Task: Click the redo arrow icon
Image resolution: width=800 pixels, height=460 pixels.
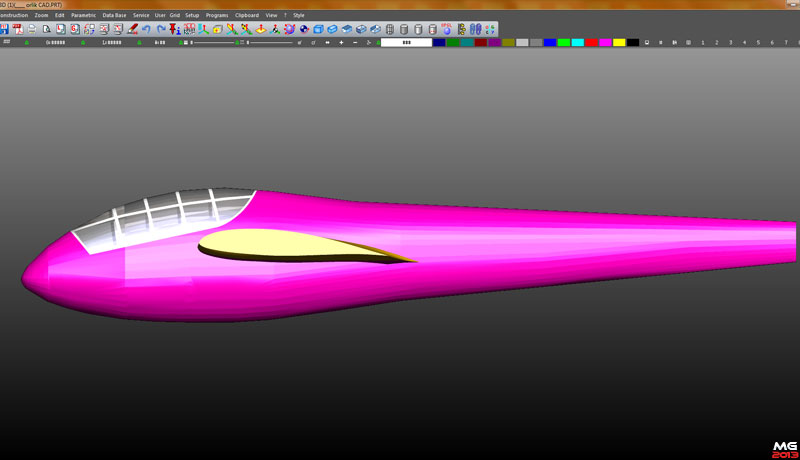Action: coord(160,29)
